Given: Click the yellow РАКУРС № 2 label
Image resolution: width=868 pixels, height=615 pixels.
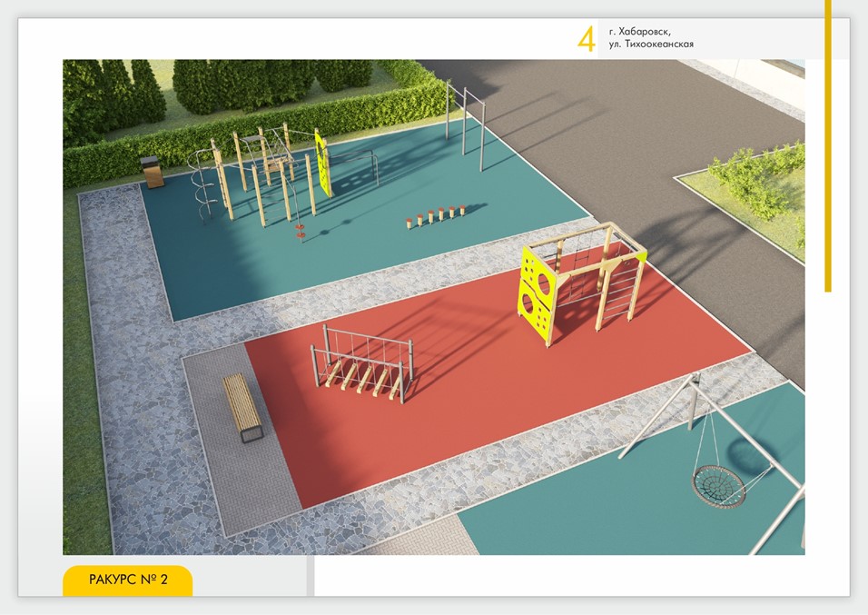Looking at the screenshot, I should coord(127,580).
